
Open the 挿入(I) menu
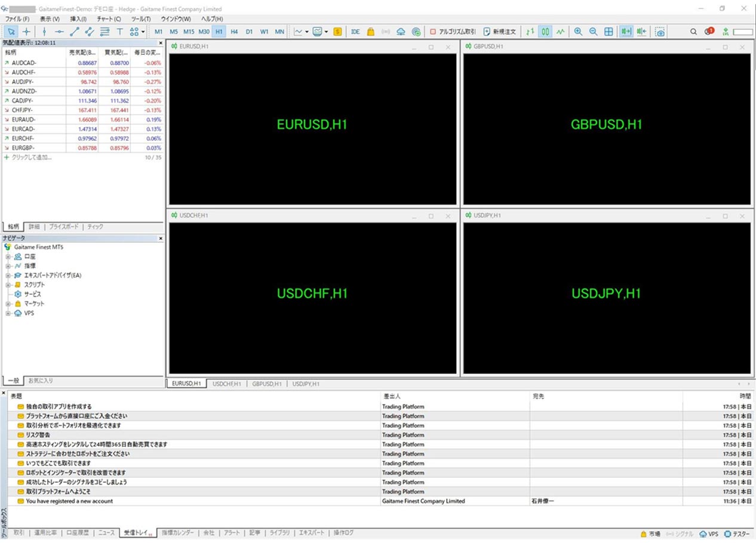pos(78,19)
